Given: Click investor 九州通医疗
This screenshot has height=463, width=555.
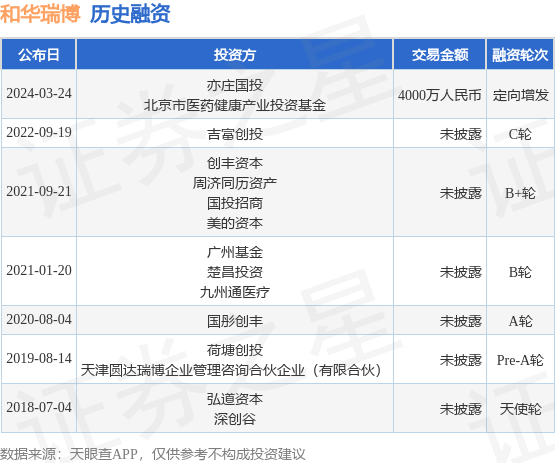Looking at the screenshot, I should (x=235, y=292).
